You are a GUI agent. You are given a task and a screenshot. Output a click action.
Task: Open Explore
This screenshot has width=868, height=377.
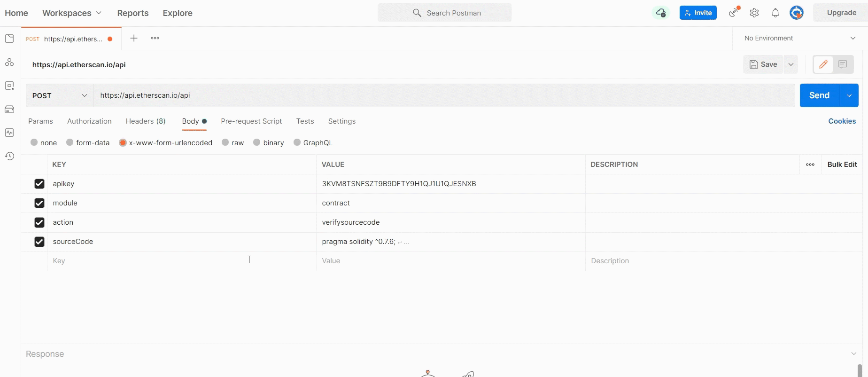[178, 13]
